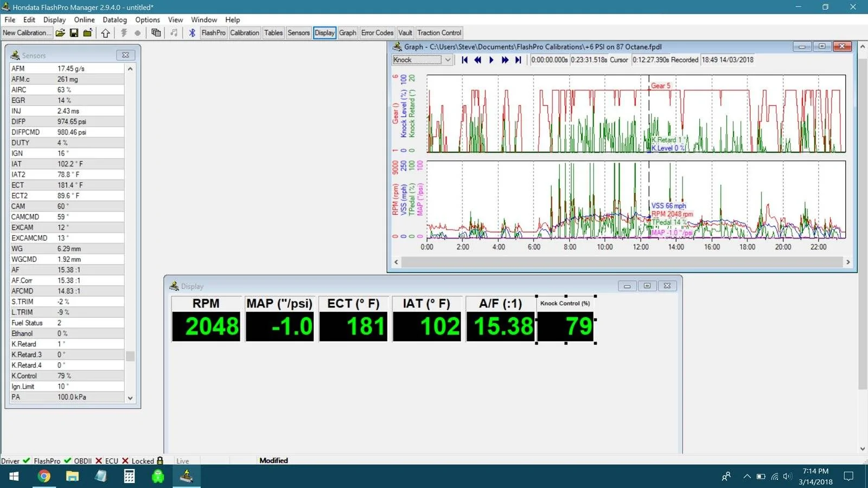Click the copy windows icon in toolbar
868x488 pixels.
coord(156,33)
